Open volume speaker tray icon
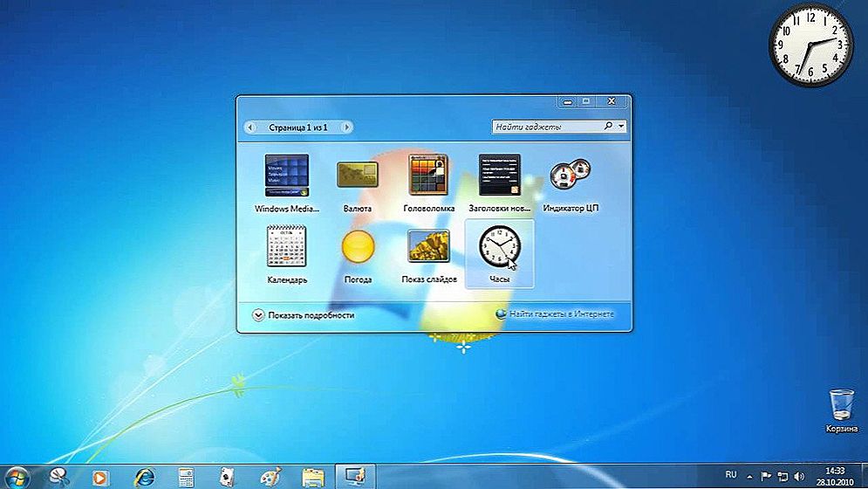Viewport: 868px width, 489px height. [x=799, y=476]
